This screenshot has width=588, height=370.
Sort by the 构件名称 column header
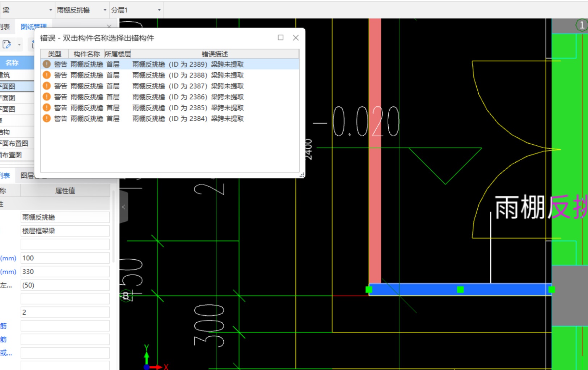click(86, 54)
